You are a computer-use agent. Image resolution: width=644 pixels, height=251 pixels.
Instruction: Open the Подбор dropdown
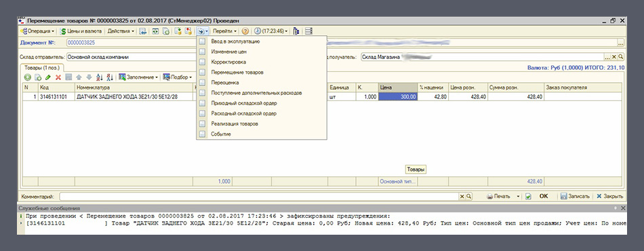click(178, 77)
